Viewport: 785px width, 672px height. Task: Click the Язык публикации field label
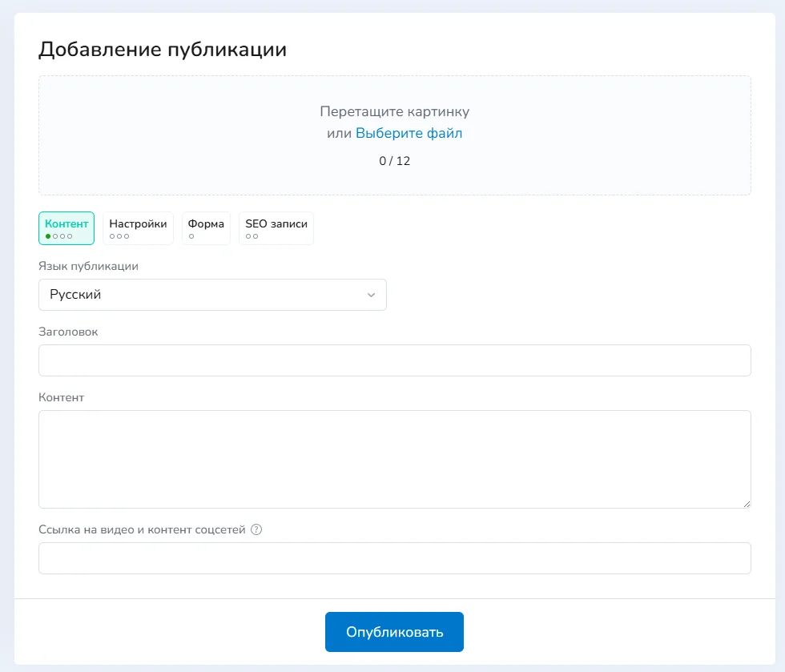88,266
